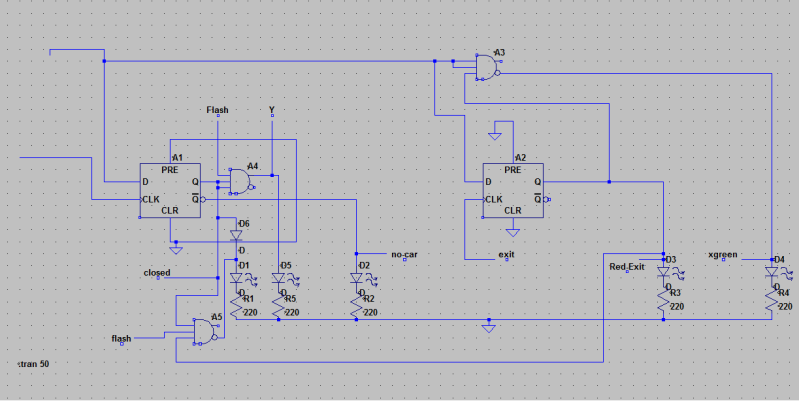Select the A2 D flip-flop component
The image size is (799, 401).
pyautogui.click(x=513, y=191)
